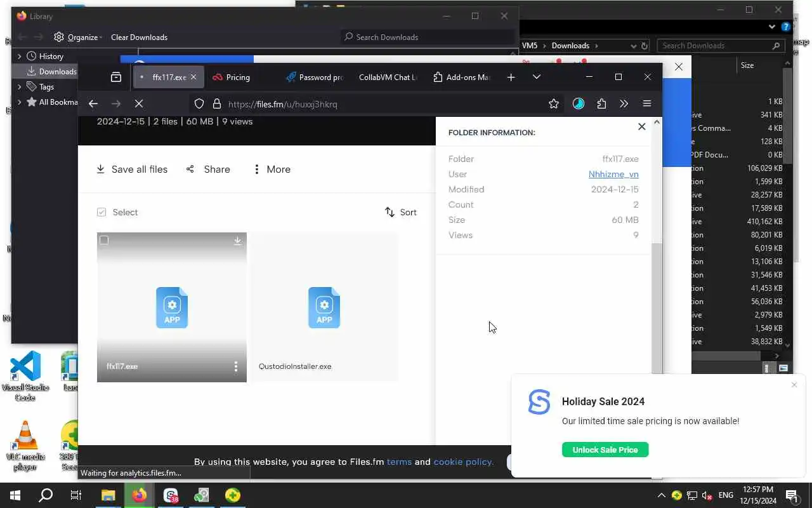Open the More options menu
Image resolution: width=812 pixels, height=508 pixels.
[x=272, y=169]
